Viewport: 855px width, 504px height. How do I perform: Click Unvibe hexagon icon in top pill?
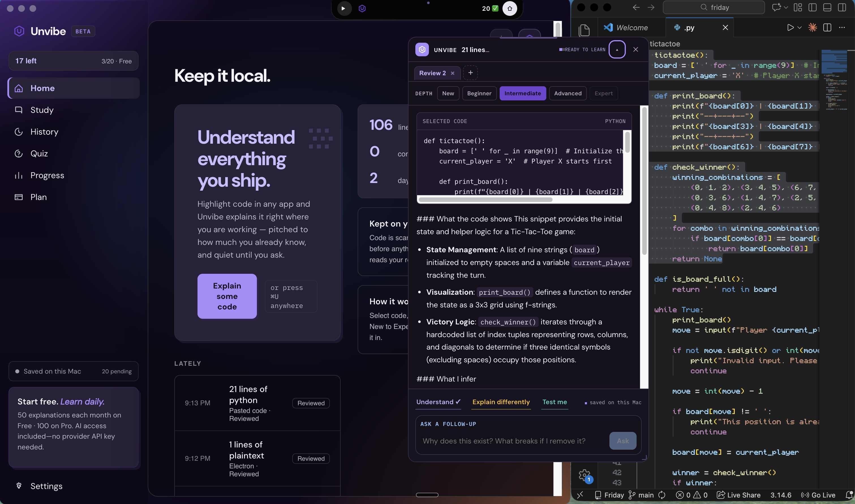point(362,8)
